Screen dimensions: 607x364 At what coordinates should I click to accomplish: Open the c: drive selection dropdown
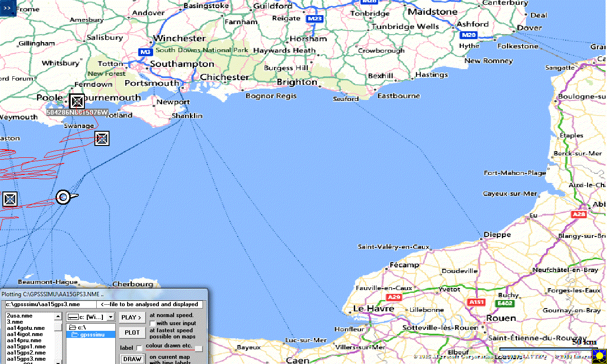110,317
